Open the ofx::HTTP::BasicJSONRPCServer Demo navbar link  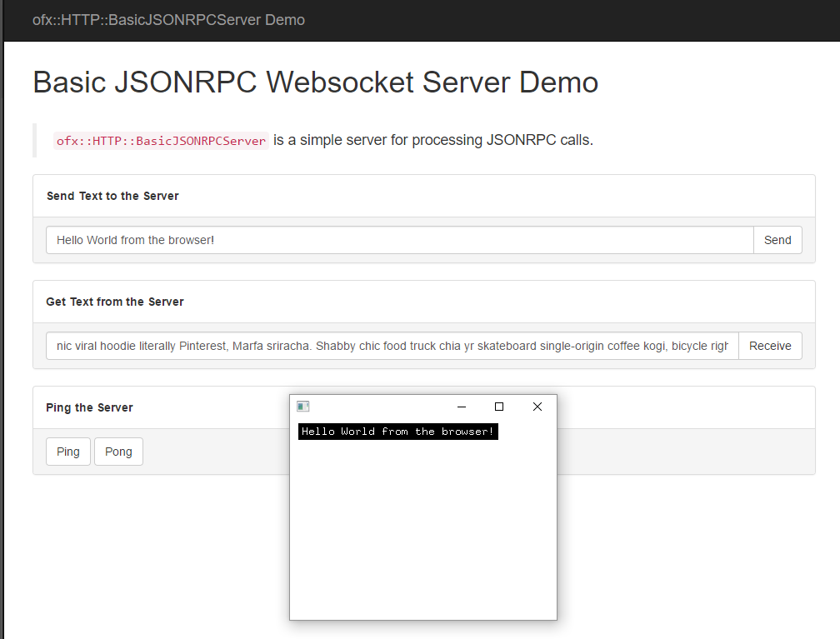click(168, 20)
